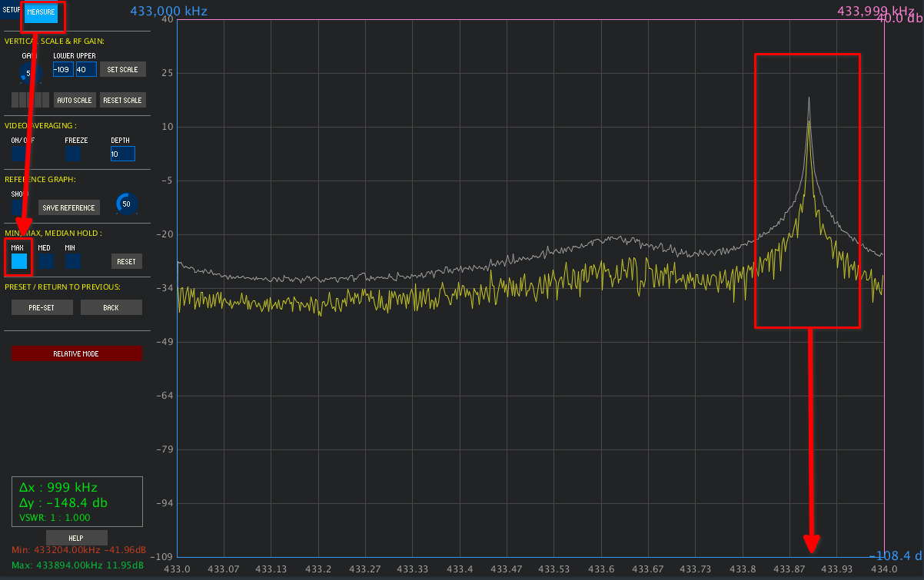Click the gain level bar segments
Screen dimensions: 924x580
[x=31, y=100]
